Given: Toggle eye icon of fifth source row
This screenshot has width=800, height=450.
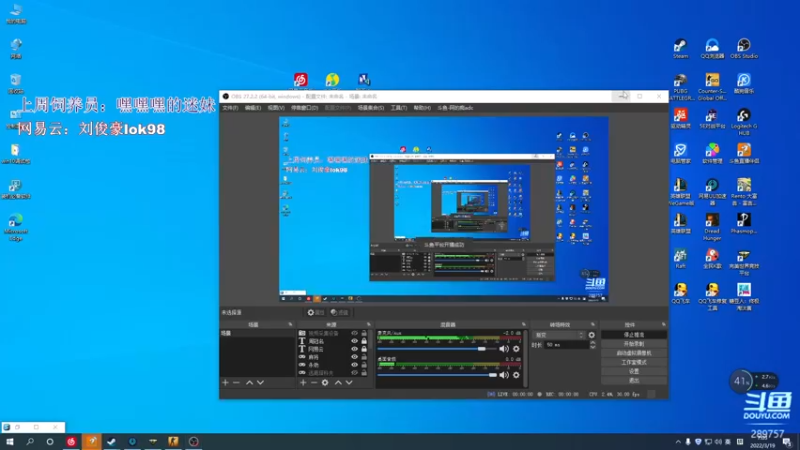Looking at the screenshot, I should pyautogui.click(x=355, y=365).
